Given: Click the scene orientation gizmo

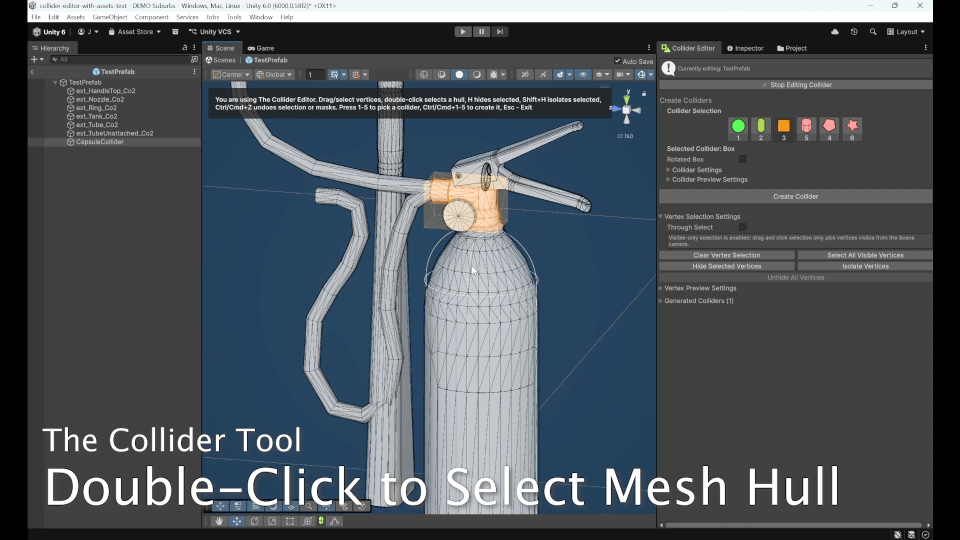Looking at the screenshot, I should [x=626, y=110].
